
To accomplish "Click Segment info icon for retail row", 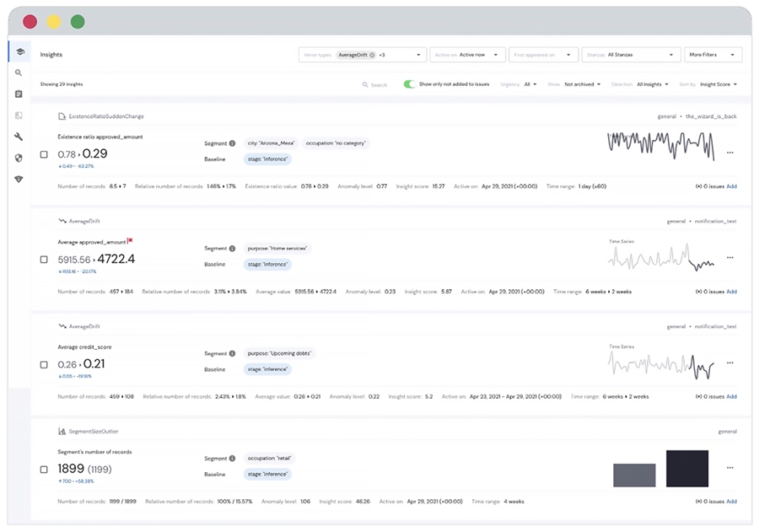I will point(233,458).
